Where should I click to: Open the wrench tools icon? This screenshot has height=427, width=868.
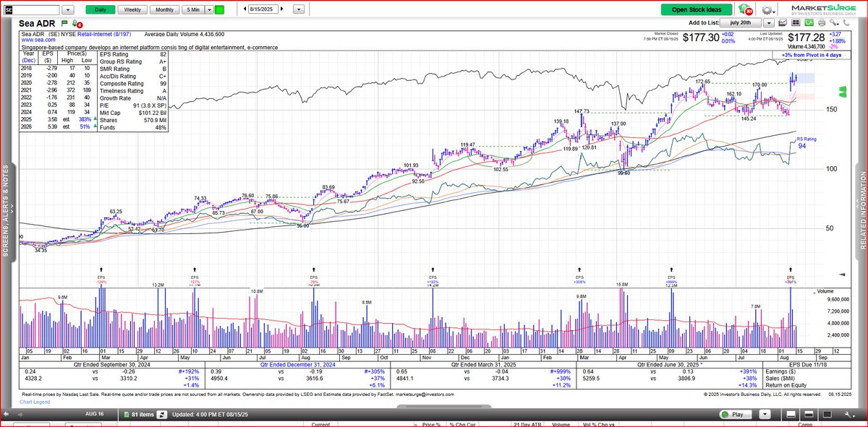(x=833, y=22)
